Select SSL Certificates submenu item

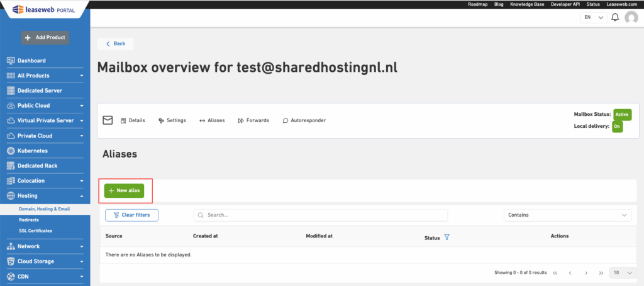click(x=35, y=231)
